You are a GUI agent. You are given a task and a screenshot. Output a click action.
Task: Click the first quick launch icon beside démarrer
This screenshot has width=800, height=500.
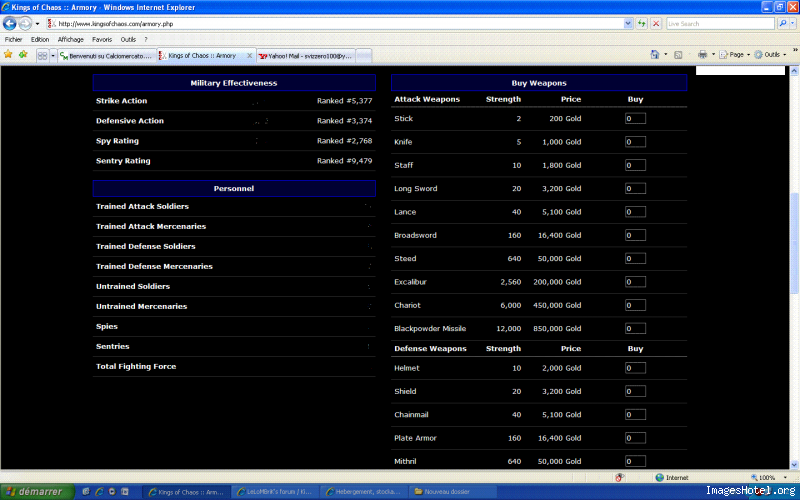pos(86,492)
